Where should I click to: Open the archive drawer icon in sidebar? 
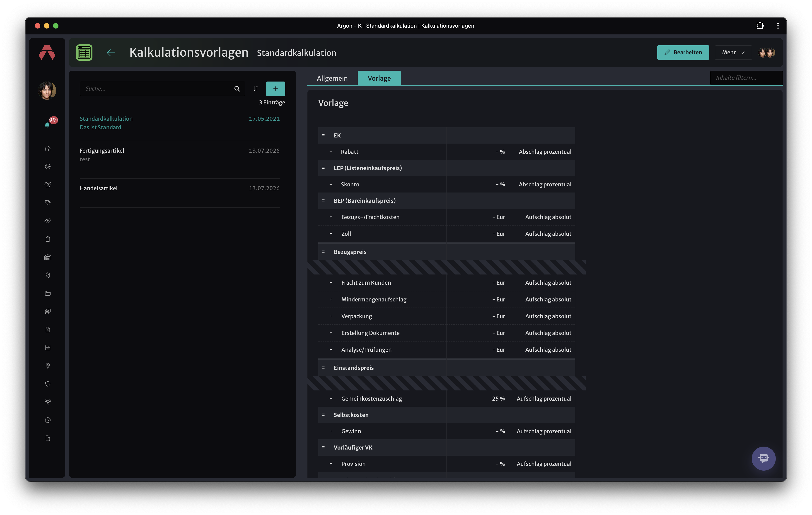(48, 347)
